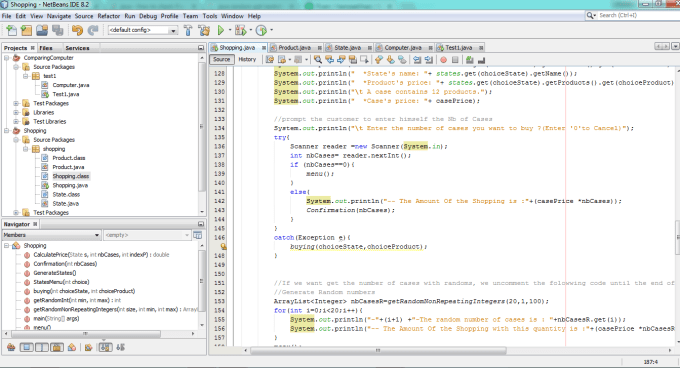Image resolution: width=680 pixels, height=368 pixels.
Task: Collapse the shopping package node
Action: (26, 149)
